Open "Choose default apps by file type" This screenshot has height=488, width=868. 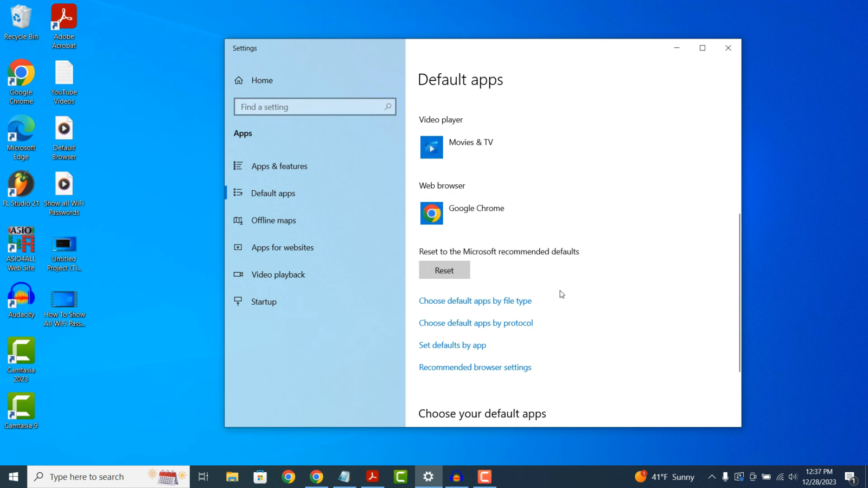click(475, 300)
